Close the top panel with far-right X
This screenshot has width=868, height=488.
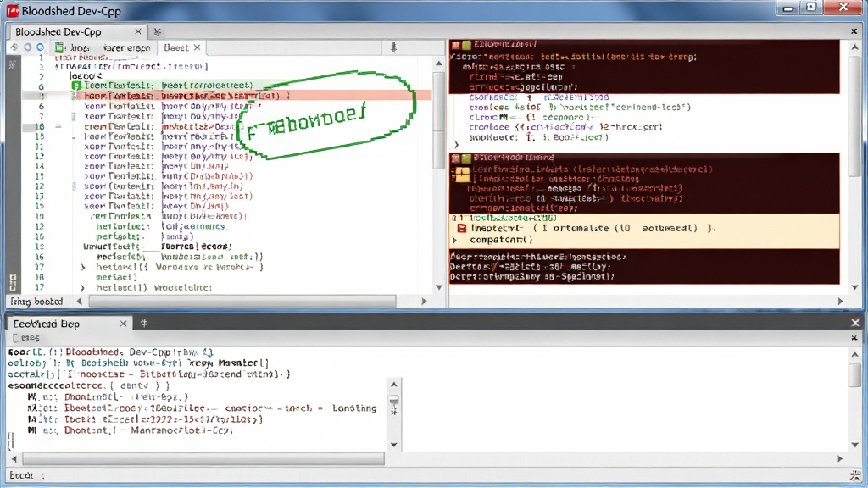[854, 31]
